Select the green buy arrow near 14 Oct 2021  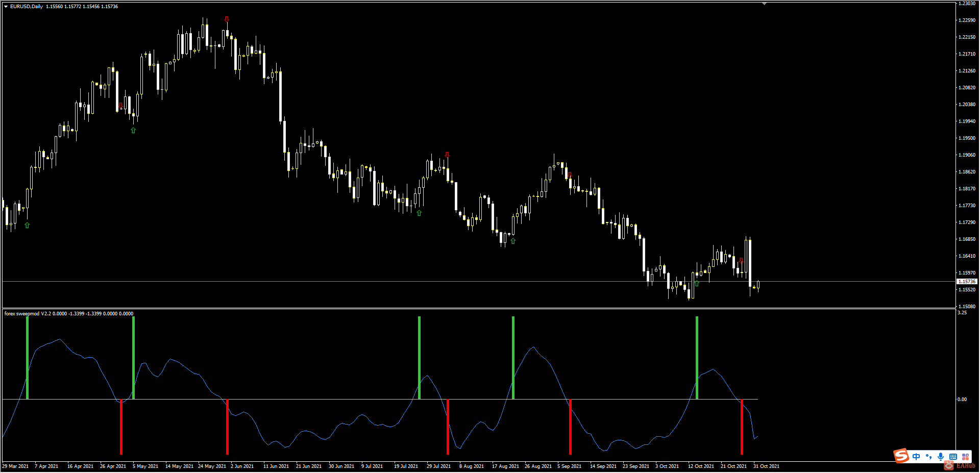click(x=697, y=283)
